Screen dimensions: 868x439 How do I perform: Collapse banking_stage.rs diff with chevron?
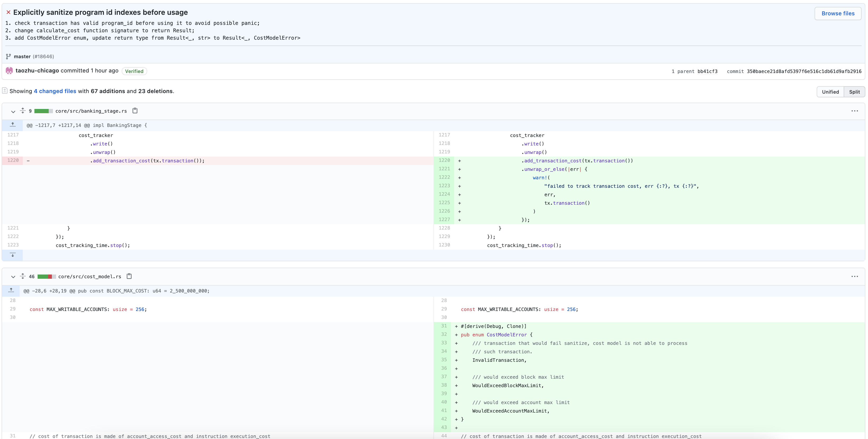point(13,111)
